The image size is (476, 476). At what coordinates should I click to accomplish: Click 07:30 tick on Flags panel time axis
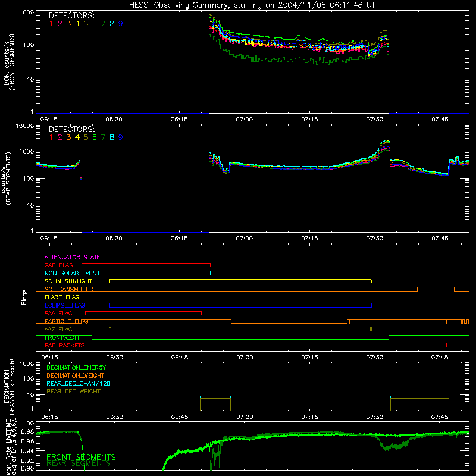[375, 358]
